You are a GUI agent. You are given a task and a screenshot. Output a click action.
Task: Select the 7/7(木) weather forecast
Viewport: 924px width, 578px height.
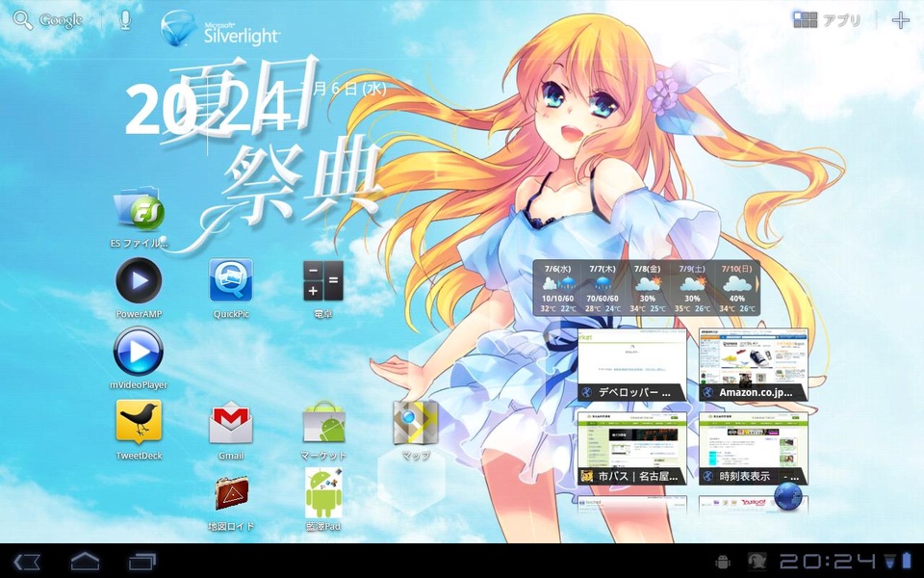[603, 288]
